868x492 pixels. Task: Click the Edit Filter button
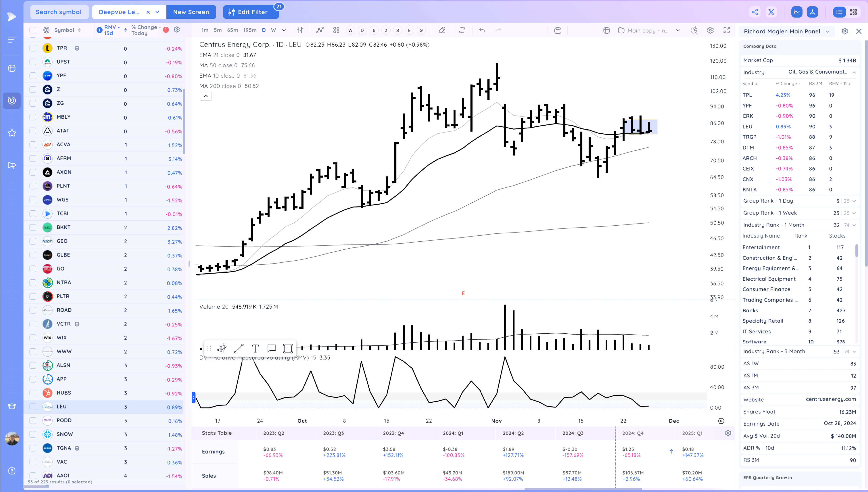[251, 12]
